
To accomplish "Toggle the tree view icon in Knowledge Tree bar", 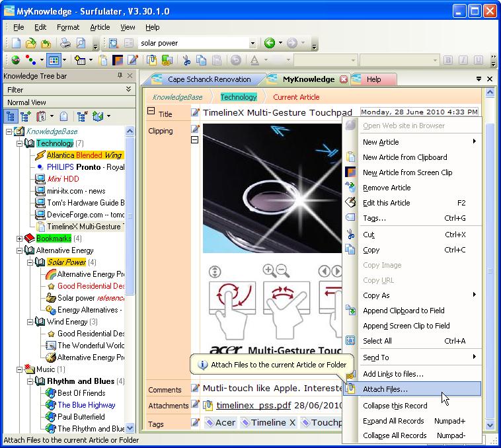I will 11,116.
